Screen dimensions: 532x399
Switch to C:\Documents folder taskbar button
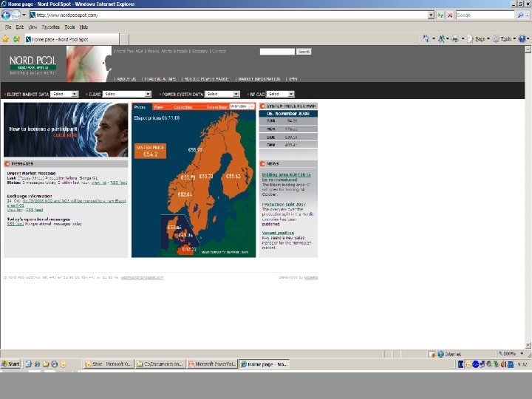tap(160, 364)
